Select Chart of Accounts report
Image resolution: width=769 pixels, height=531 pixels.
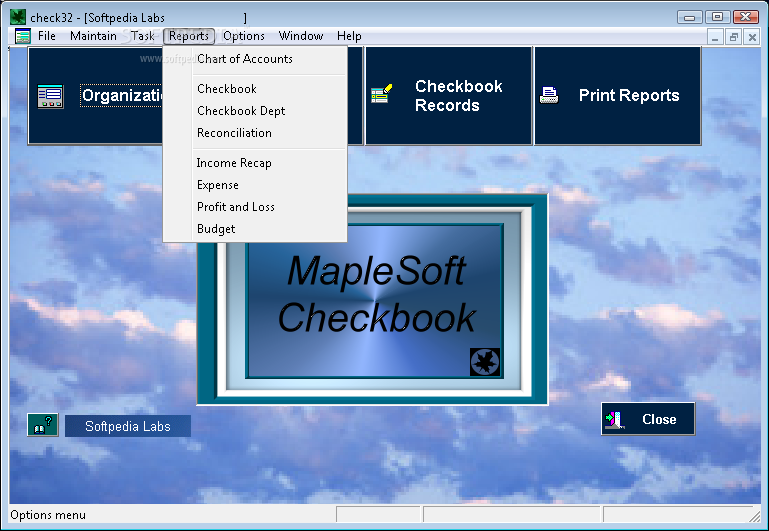click(x=255, y=59)
